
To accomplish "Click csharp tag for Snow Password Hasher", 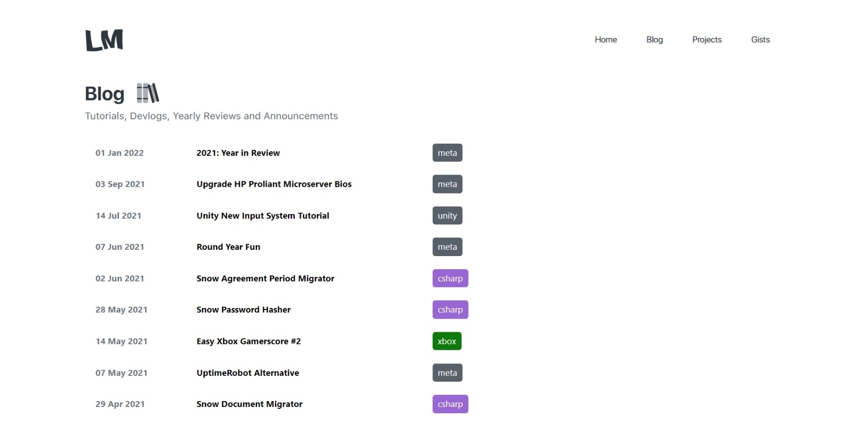I will coord(450,309).
